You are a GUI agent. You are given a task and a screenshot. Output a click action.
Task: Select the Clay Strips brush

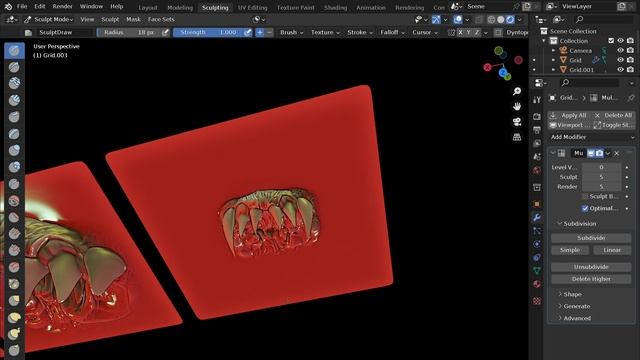coord(14,100)
